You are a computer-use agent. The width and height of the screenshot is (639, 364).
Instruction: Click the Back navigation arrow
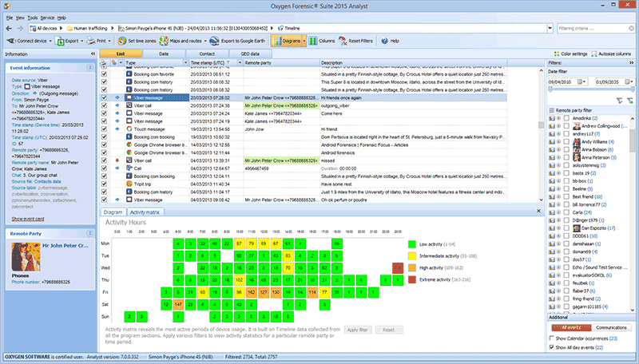pyautogui.click(x=9, y=29)
